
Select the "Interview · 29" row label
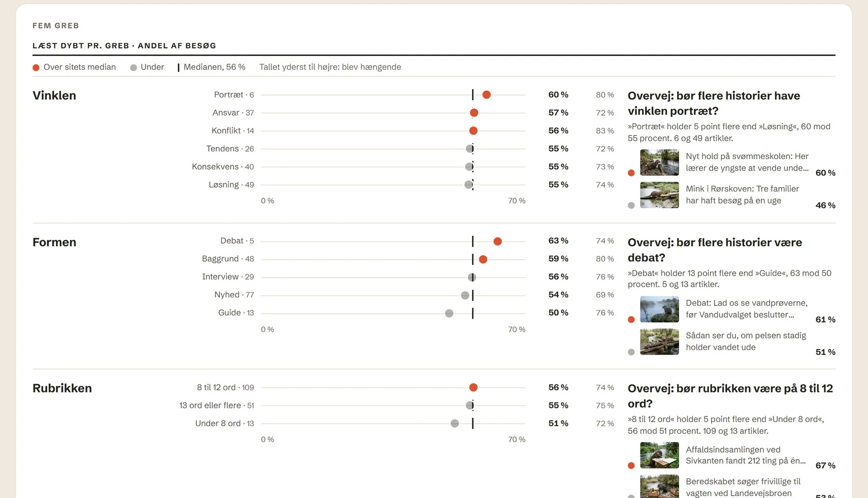click(228, 277)
